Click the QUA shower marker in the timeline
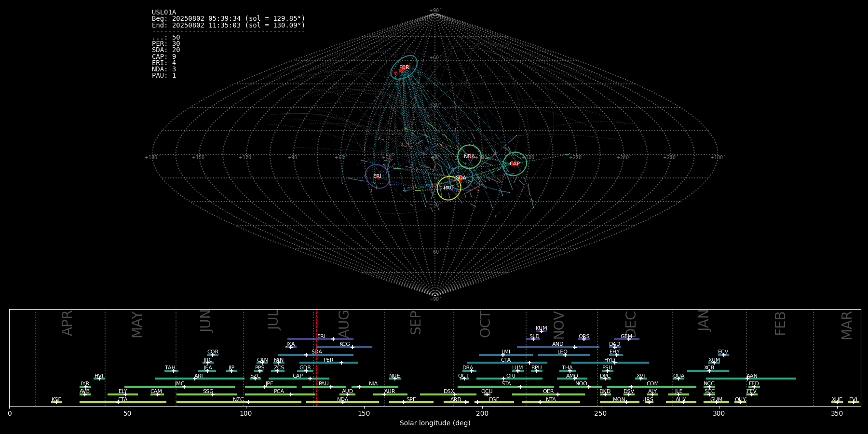868x434 pixels. pyautogui.click(x=678, y=379)
